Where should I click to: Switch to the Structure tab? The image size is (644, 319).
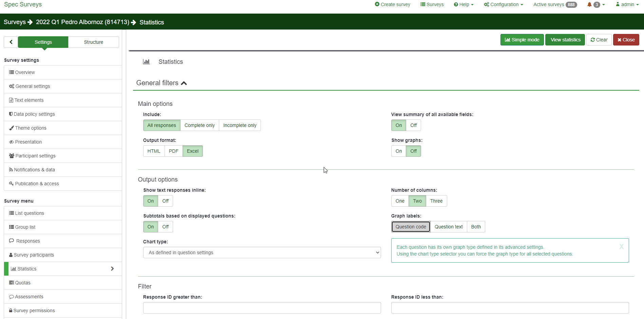94,42
